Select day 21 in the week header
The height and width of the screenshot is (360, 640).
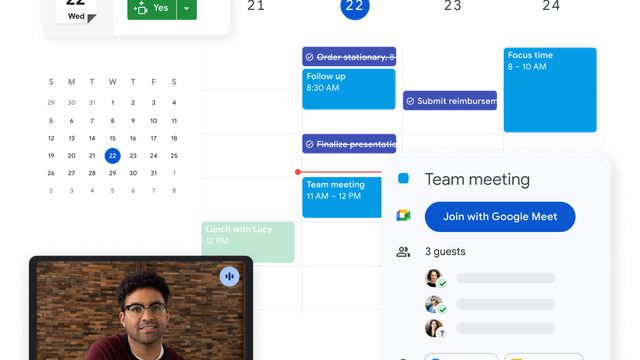(x=256, y=6)
